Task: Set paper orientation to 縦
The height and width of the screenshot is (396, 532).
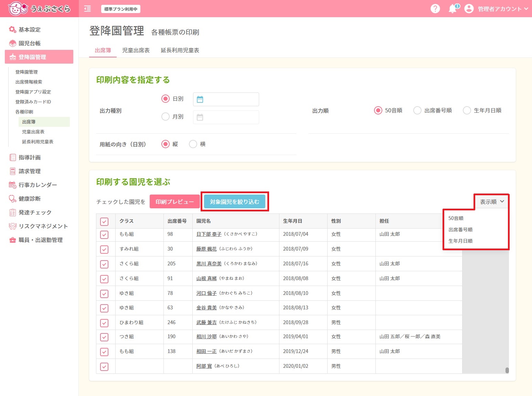Action: tap(166, 144)
